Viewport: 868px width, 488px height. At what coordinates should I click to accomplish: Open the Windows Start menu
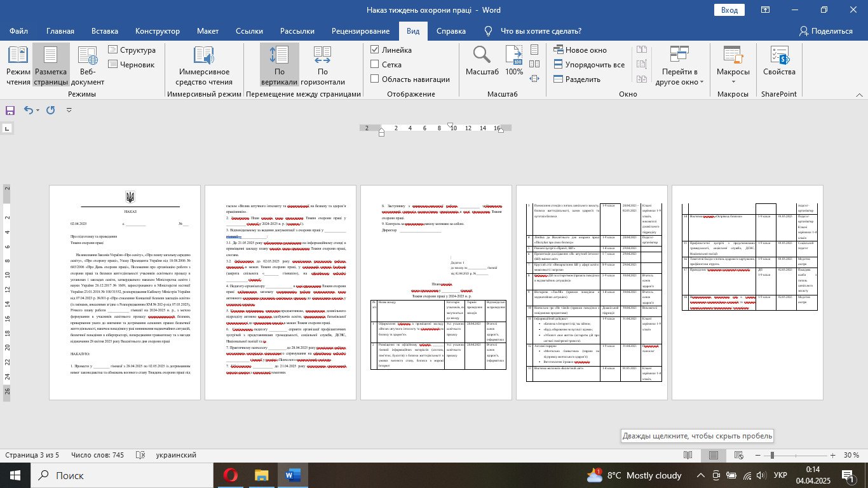coord(15,475)
